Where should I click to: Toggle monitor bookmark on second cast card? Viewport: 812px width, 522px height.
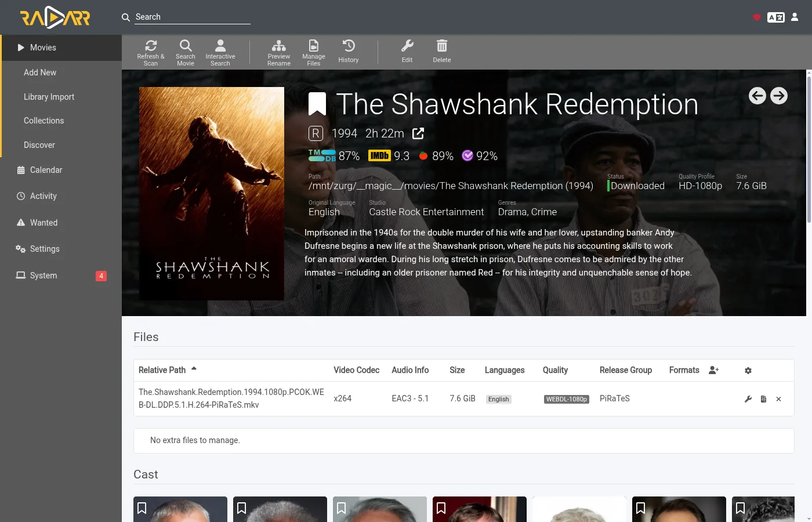[242, 508]
